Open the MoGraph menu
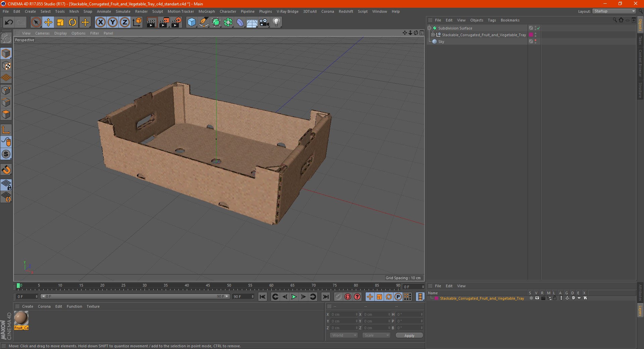 coord(206,11)
